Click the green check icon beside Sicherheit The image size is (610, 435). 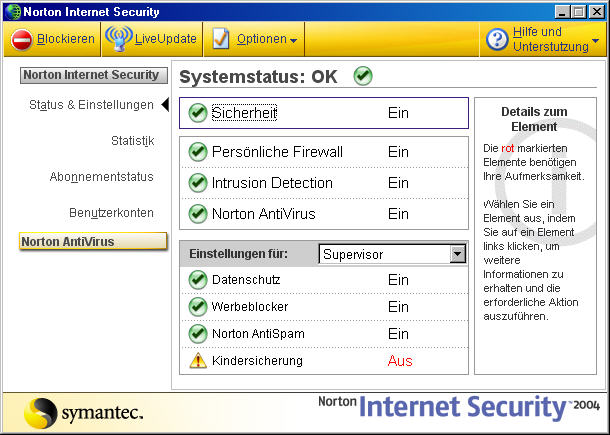tap(198, 113)
